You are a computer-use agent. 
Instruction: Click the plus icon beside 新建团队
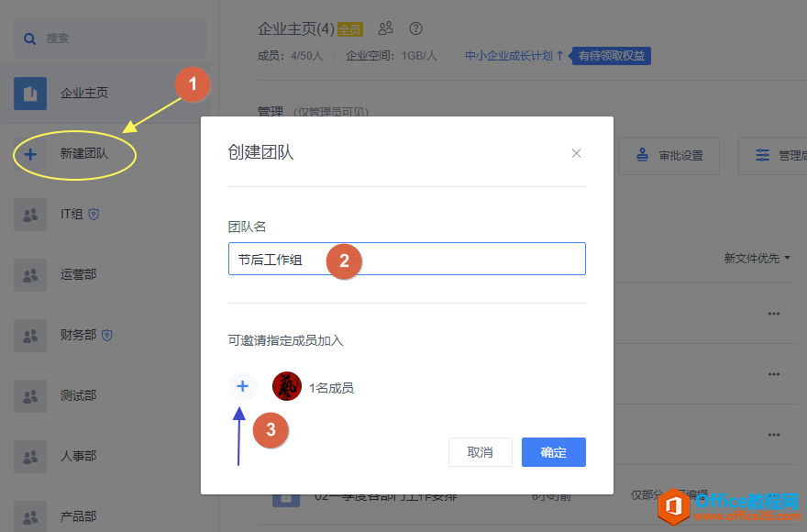pyautogui.click(x=30, y=154)
